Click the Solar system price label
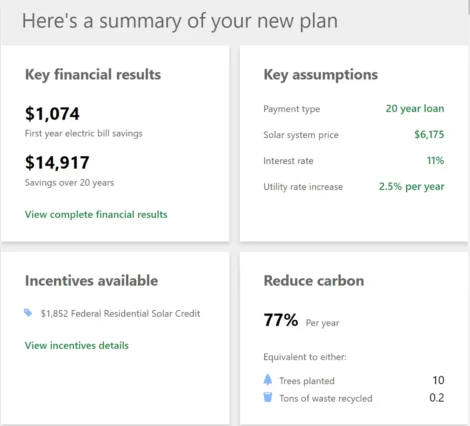The width and height of the screenshot is (470, 426). click(301, 135)
